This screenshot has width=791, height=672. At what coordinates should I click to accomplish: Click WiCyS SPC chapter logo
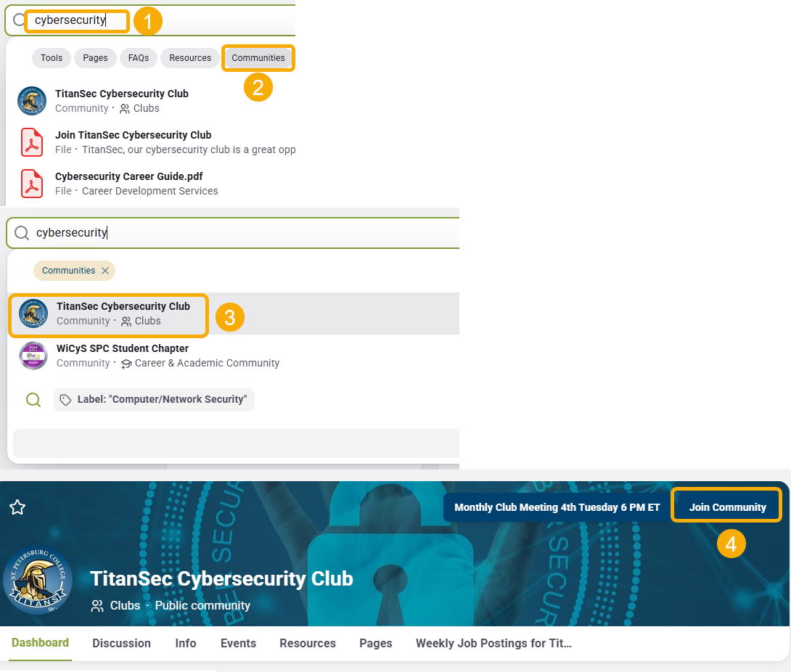(x=33, y=356)
